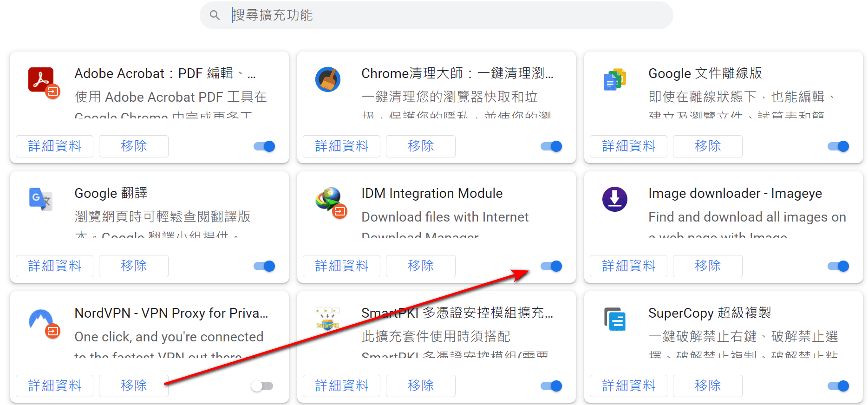Click 移除 for SmartPKI extension

(421, 386)
